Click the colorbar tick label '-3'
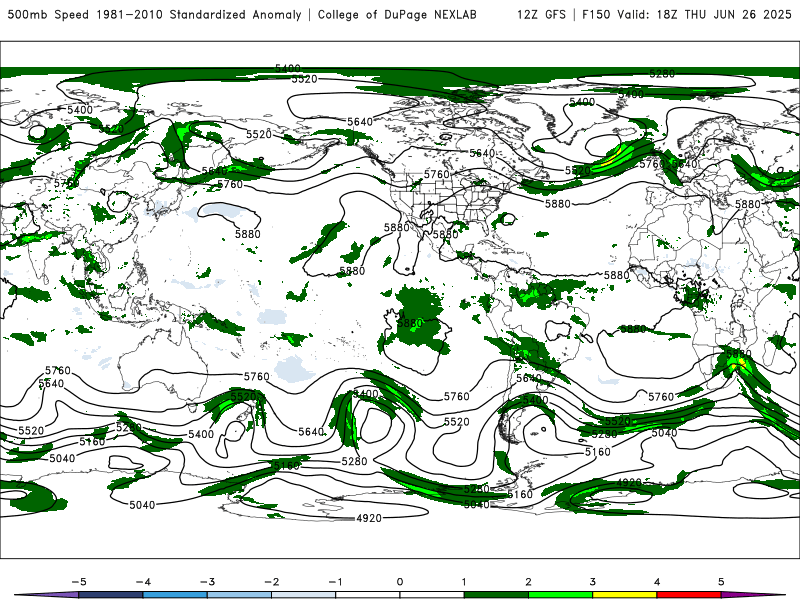 click(207, 582)
